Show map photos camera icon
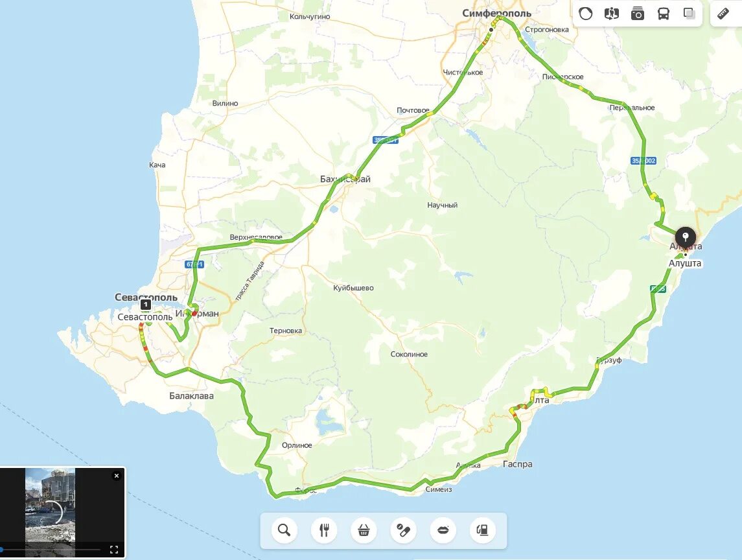Viewport: 742px width, 560px height. 638,13
